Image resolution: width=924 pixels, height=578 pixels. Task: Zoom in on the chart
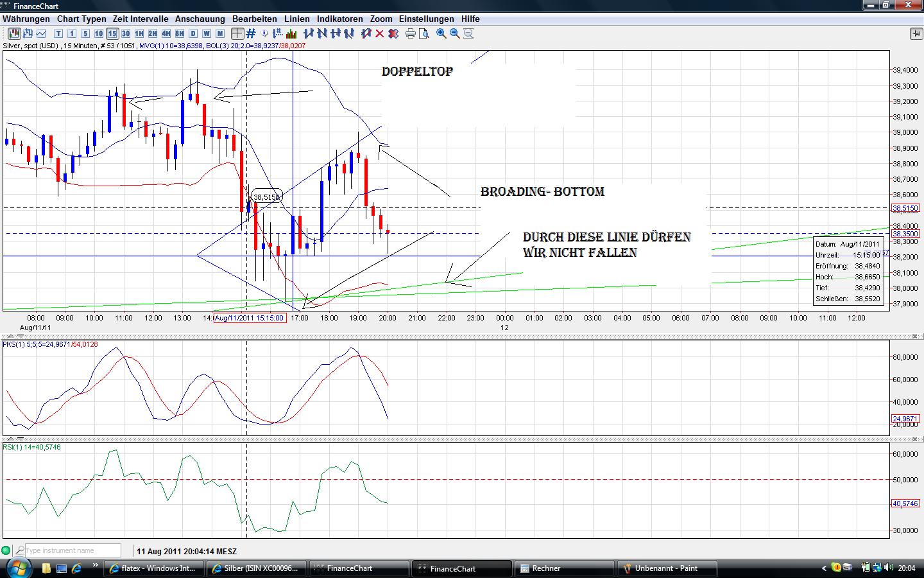[x=441, y=33]
